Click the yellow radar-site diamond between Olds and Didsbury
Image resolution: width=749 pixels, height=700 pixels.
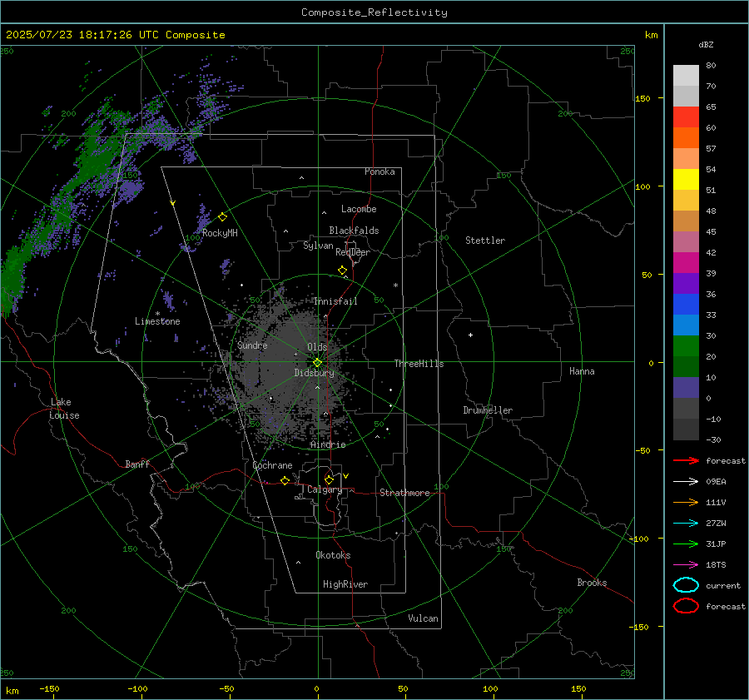click(x=317, y=363)
